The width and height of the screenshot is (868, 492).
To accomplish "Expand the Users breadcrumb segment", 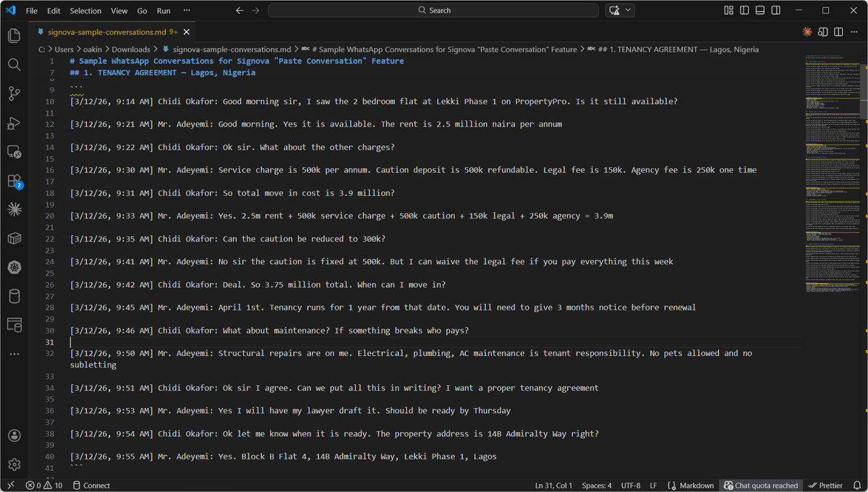I will pos(64,49).
